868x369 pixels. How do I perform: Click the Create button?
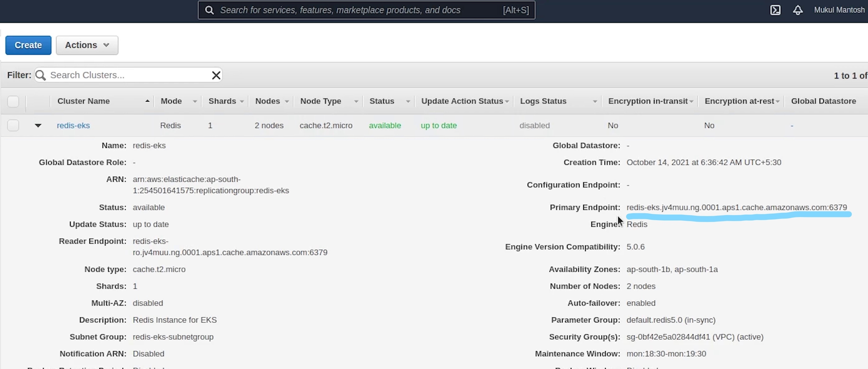(28, 45)
